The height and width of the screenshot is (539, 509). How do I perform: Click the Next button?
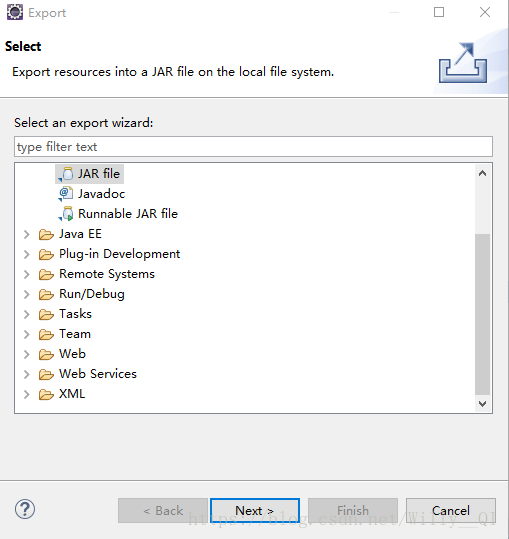(255, 510)
